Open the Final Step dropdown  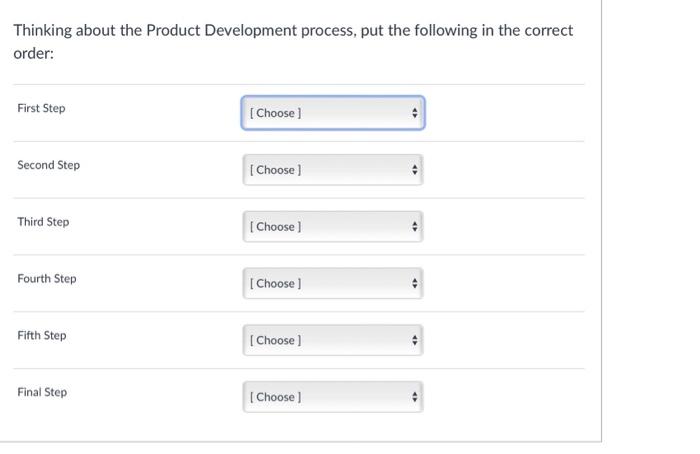point(333,398)
